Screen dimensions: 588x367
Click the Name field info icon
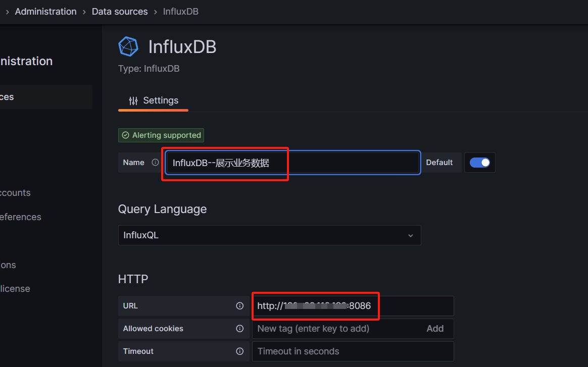(x=155, y=163)
